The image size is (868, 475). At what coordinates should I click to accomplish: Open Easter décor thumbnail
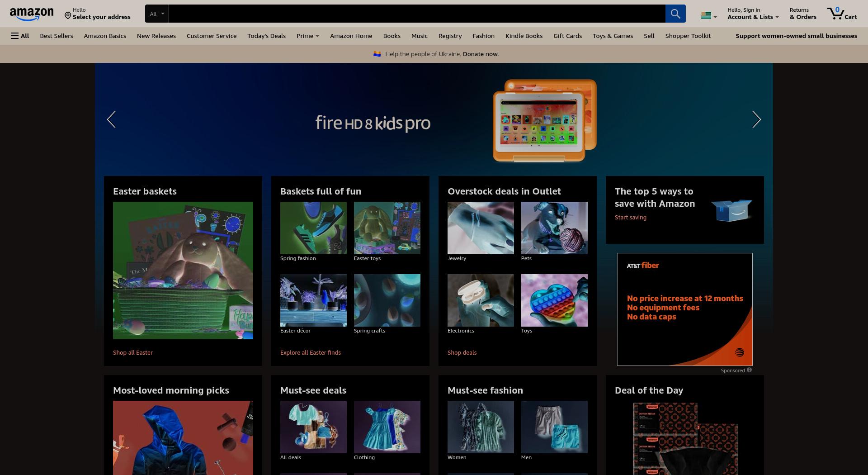tap(313, 300)
